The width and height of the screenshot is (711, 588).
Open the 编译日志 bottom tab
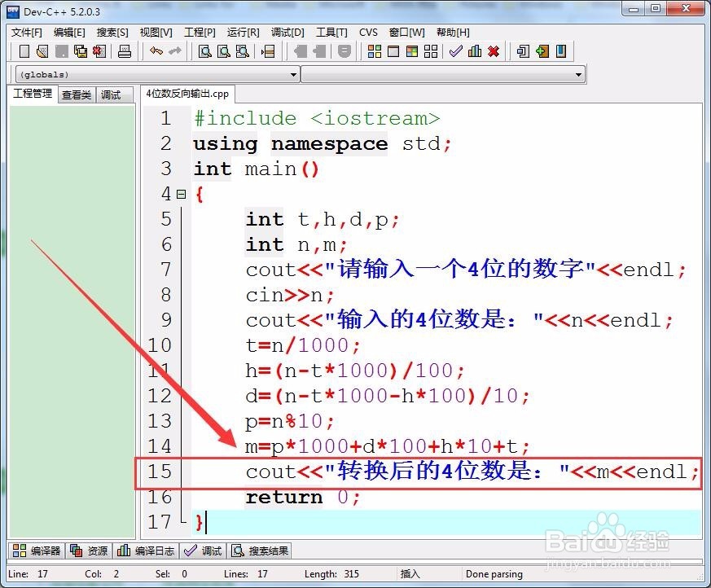(x=146, y=551)
